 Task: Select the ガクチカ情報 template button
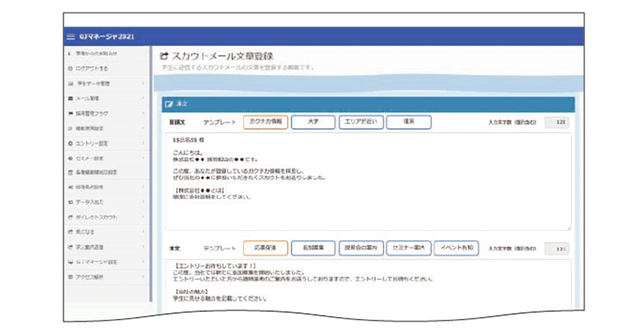(265, 122)
